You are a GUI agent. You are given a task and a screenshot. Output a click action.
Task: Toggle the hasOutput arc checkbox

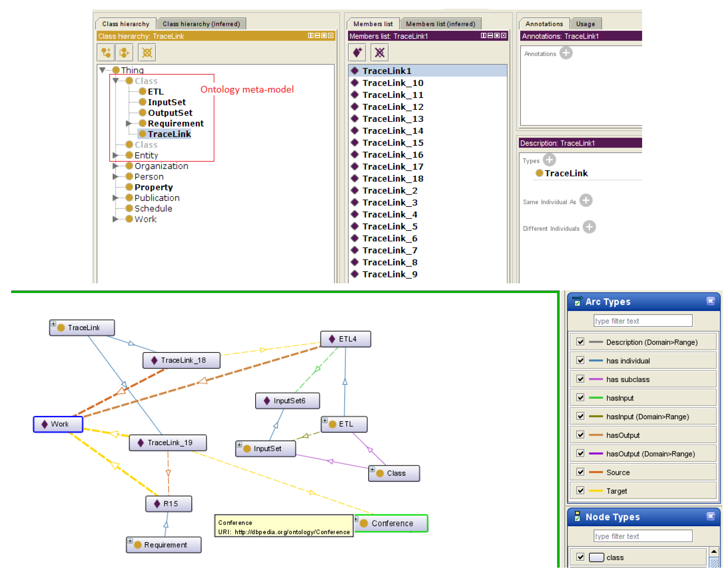click(580, 435)
